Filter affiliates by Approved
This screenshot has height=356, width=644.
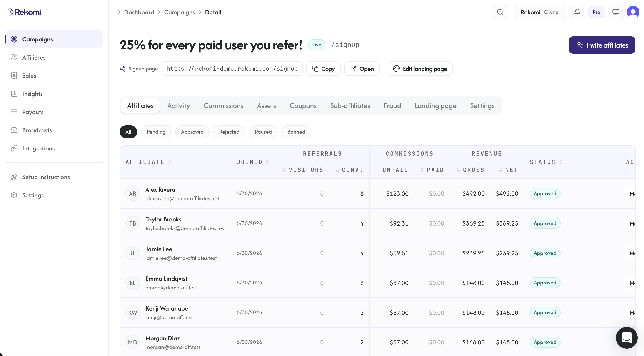tap(192, 132)
